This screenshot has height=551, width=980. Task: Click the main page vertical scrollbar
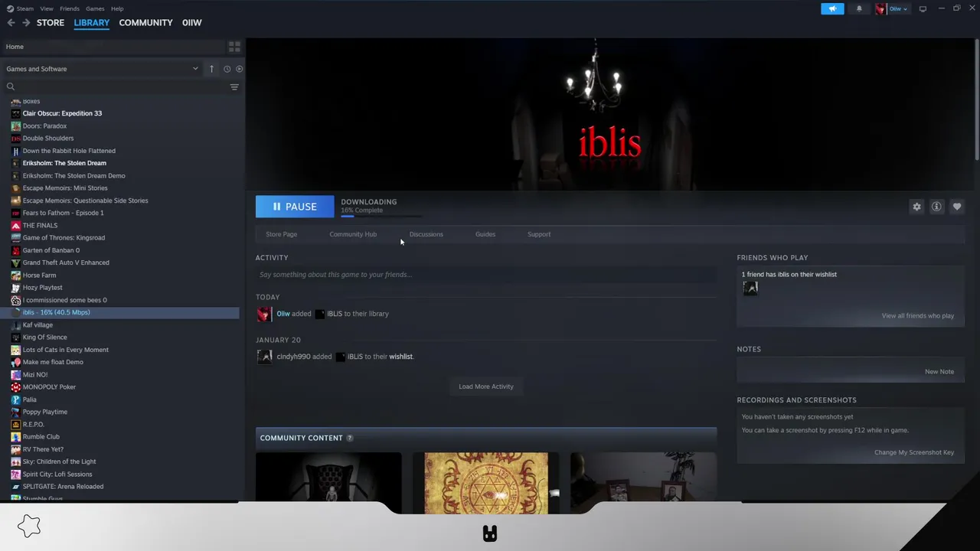click(x=977, y=99)
